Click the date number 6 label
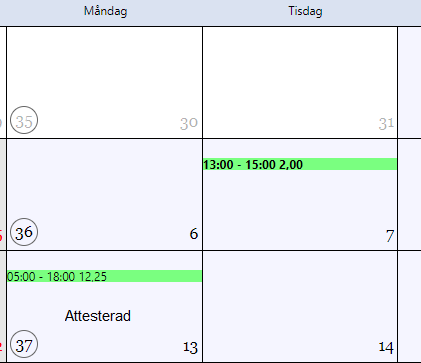The height and width of the screenshot is (363, 421). pos(194,234)
